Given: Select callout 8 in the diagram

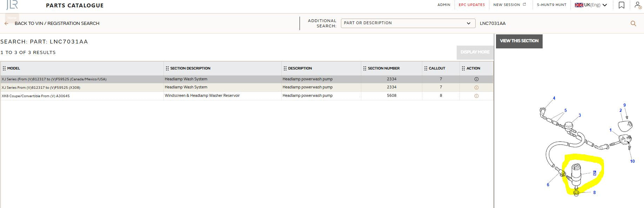Looking at the screenshot, I should point(594,193).
